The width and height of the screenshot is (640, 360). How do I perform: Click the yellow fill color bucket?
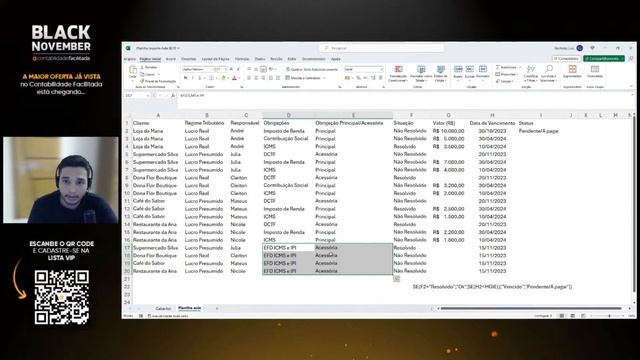(223, 78)
